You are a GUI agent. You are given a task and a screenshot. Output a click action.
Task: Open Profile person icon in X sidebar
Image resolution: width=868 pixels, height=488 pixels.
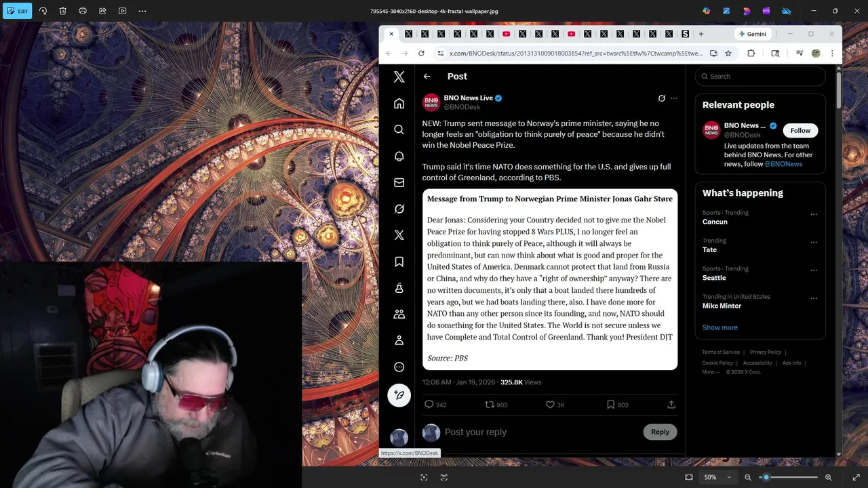[399, 340]
